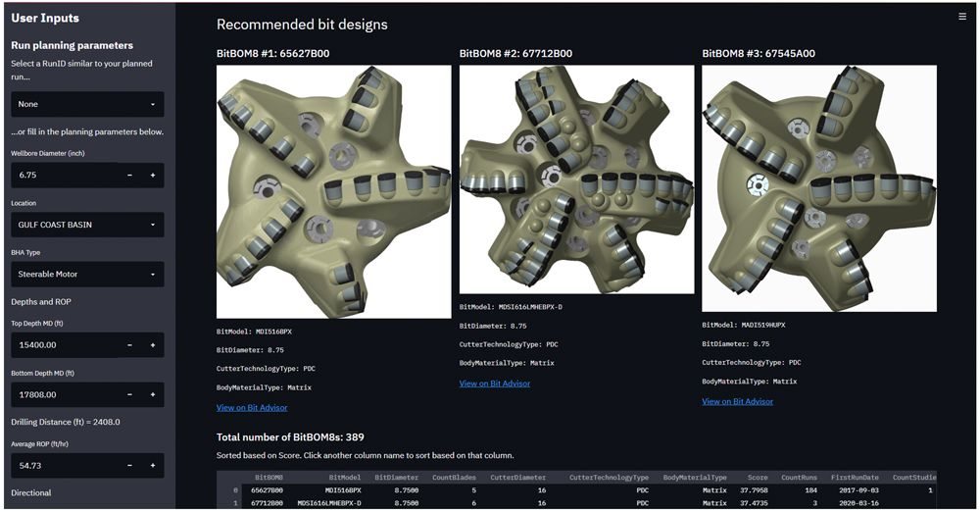Open Bit Advisor link for bit 67545A00
The height and width of the screenshot is (512, 980).
tap(737, 401)
